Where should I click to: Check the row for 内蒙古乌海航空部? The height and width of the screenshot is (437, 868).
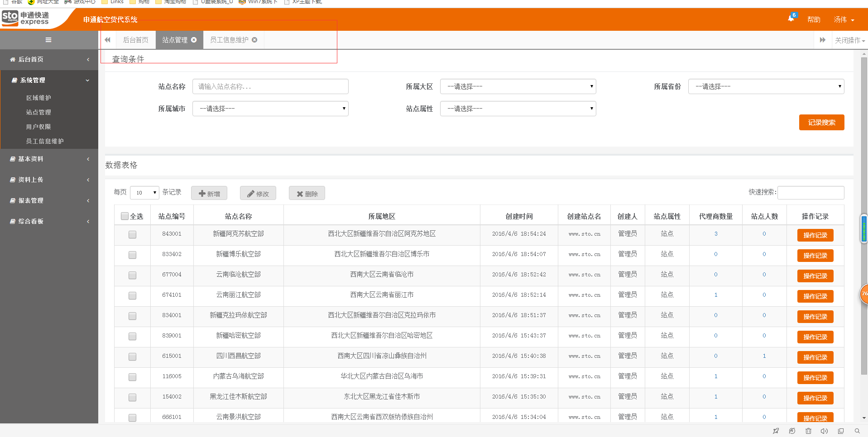tap(132, 377)
